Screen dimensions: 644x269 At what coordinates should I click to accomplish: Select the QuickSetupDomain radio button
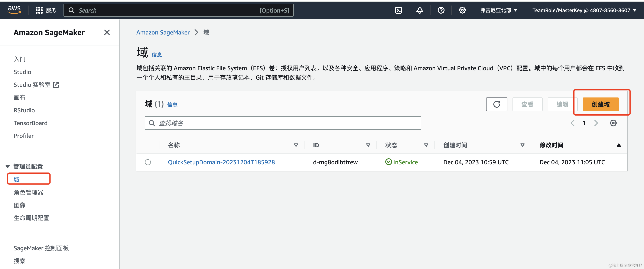pos(148,162)
